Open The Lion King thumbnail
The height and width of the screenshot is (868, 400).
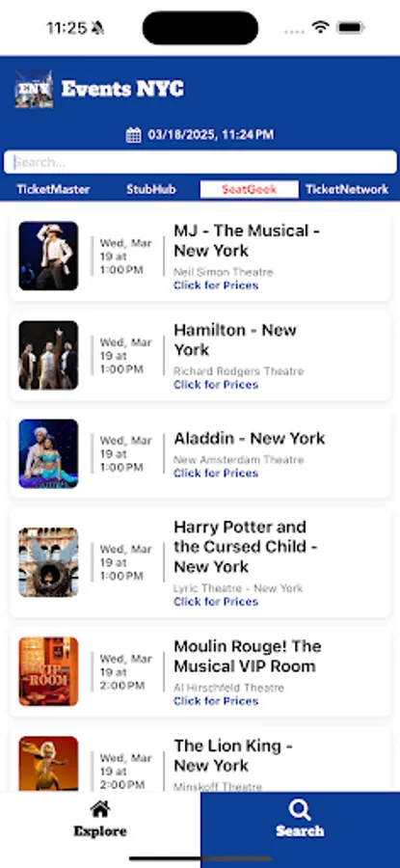(x=48, y=764)
